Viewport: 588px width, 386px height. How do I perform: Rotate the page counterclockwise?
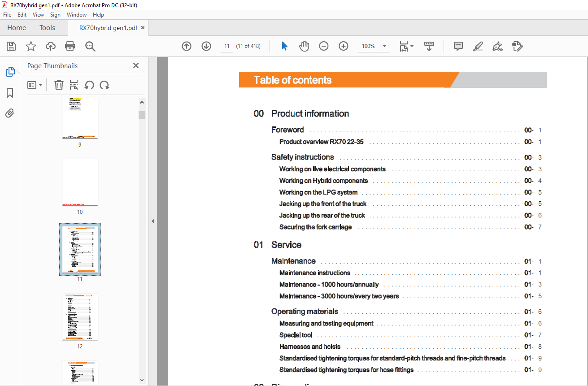[x=89, y=85]
